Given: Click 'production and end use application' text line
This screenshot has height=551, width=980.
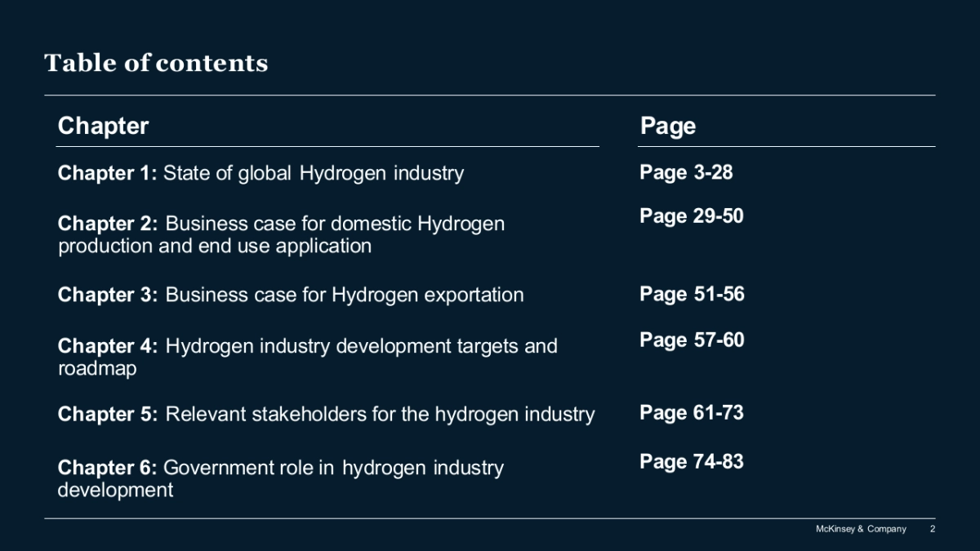Looking at the screenshot, I should pyautogui.click(x=215, y=246).
